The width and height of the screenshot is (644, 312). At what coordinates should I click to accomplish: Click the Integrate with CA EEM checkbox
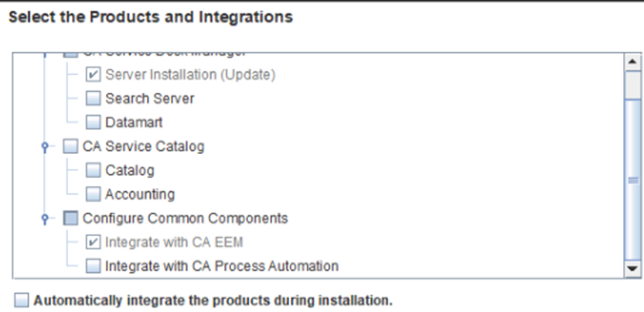point(93,242)
